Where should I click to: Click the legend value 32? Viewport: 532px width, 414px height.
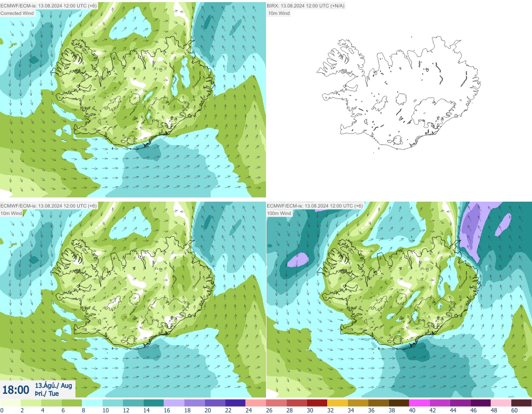tap(330, 410)
